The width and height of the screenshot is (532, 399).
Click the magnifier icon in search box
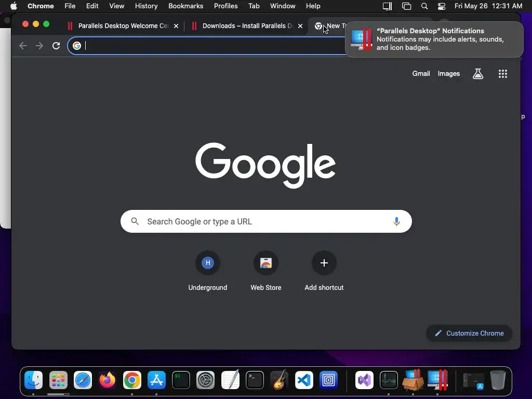135,221
